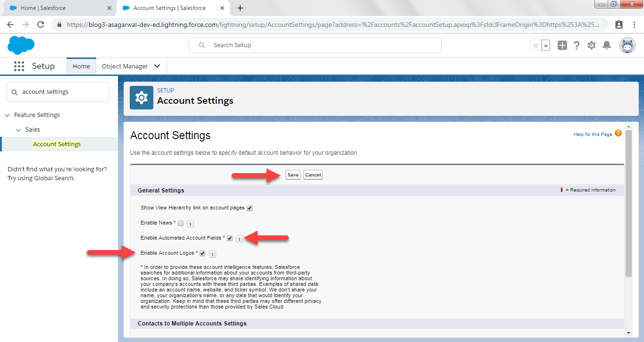Image resolution: width=644 pixels, height=342 pixels.
Task: Show info for Enable Automated Account Fields
Action: (239, 239)
